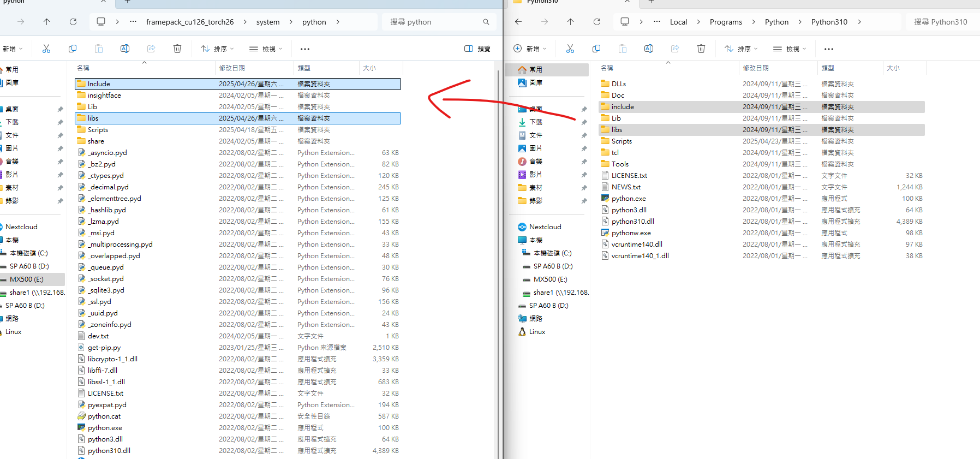The width and height of the screenshot is (980, 459).
Task: Click Share icon in Python310 window toolbar
Action: pos(675,49)
